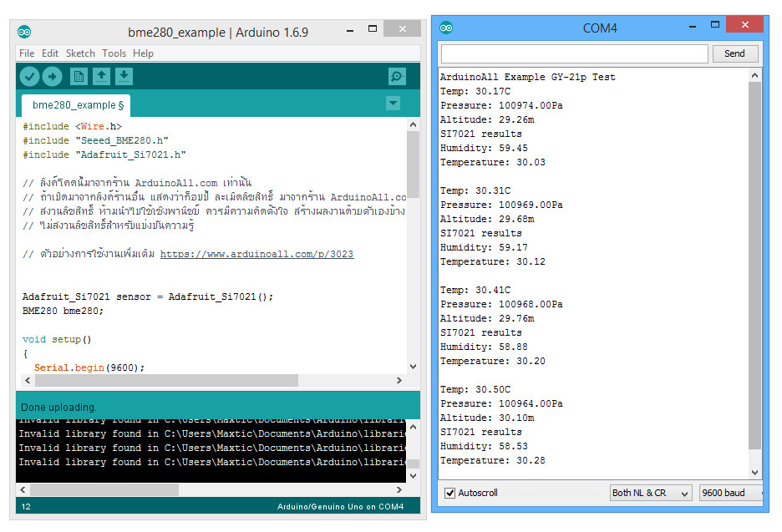Open the Tools menu
This screenshot has height=532, width=782.
click(114, 53)
